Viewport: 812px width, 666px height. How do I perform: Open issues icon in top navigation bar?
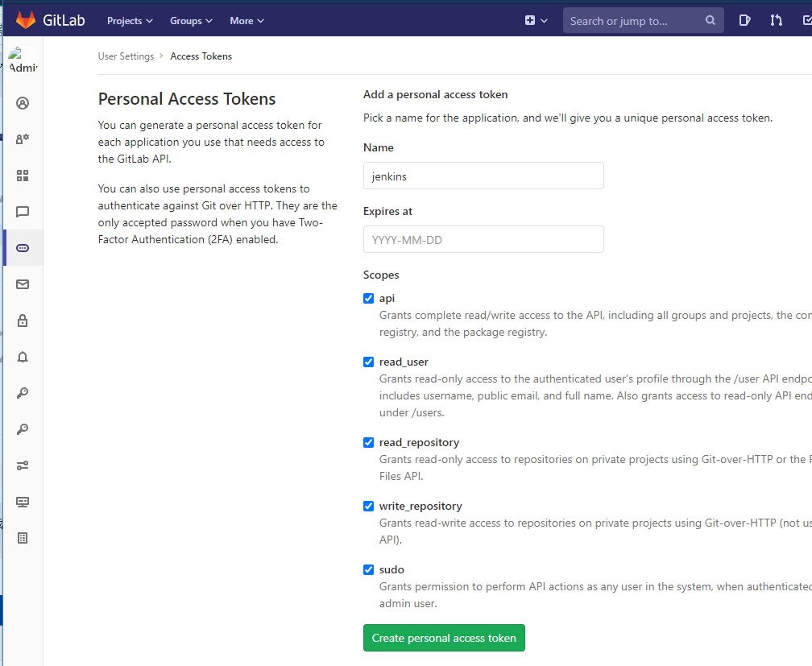745,20
